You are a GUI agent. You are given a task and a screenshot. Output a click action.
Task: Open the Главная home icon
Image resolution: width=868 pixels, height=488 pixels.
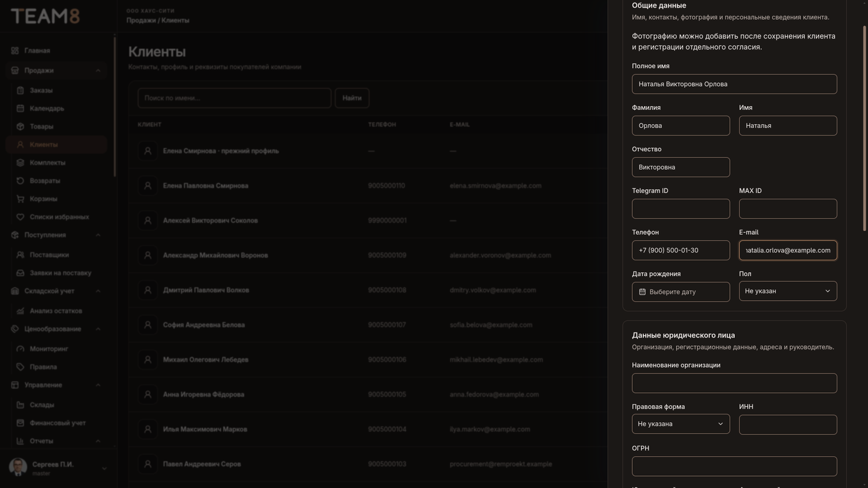[x=15, y=51]
